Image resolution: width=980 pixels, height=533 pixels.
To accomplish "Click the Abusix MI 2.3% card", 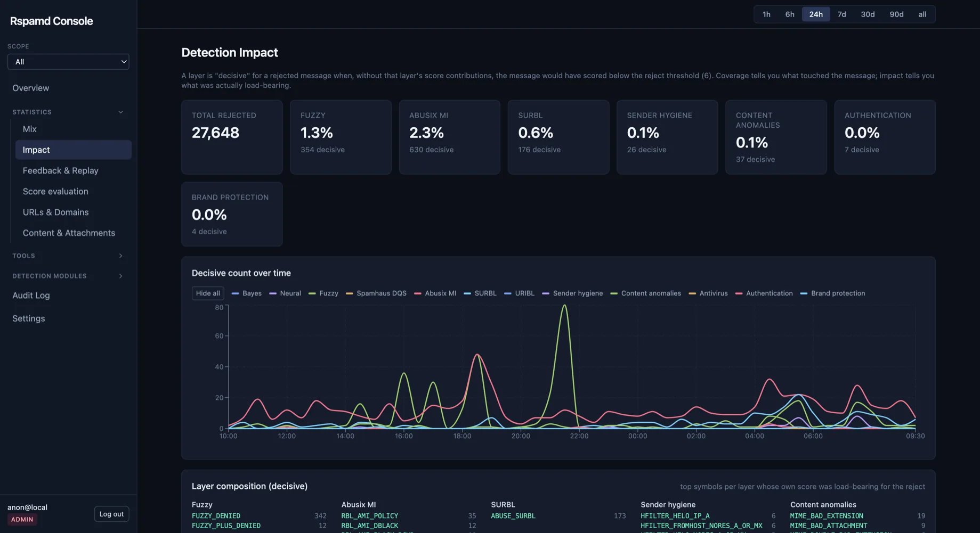I will pos(450,137).
